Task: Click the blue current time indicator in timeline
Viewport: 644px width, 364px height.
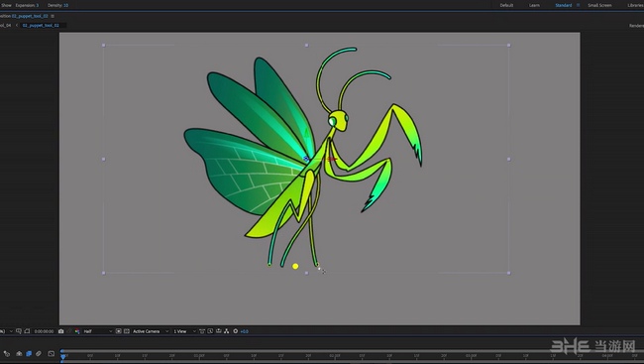Action: (62, 357)
